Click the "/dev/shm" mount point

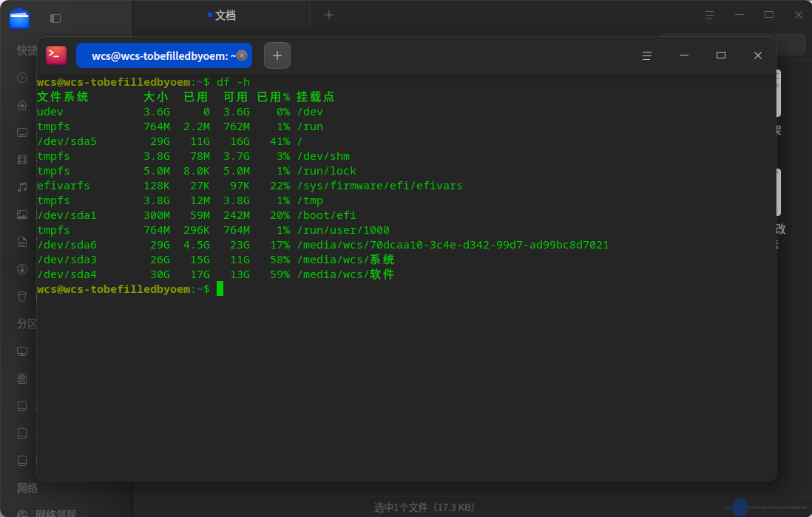pyautogui.click(x=323, y=156)
